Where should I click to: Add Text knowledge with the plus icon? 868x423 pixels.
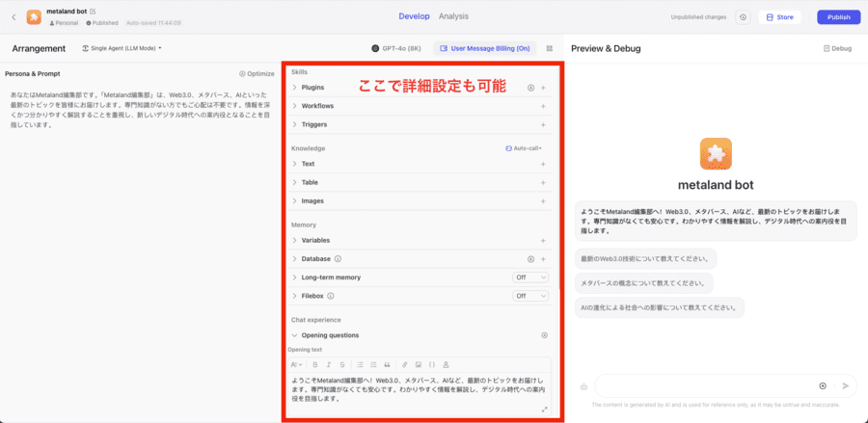click(543, 164)
